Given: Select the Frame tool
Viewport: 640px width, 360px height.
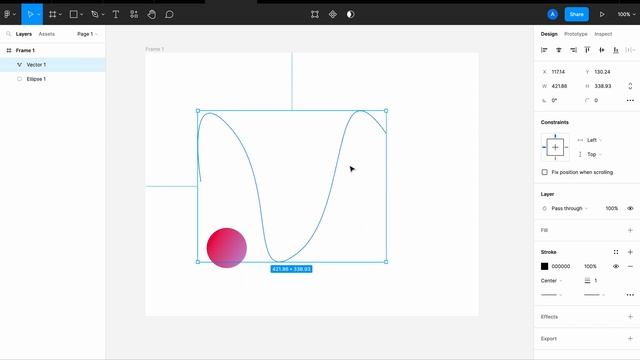Looking at the screenshot, I should 52,14.
